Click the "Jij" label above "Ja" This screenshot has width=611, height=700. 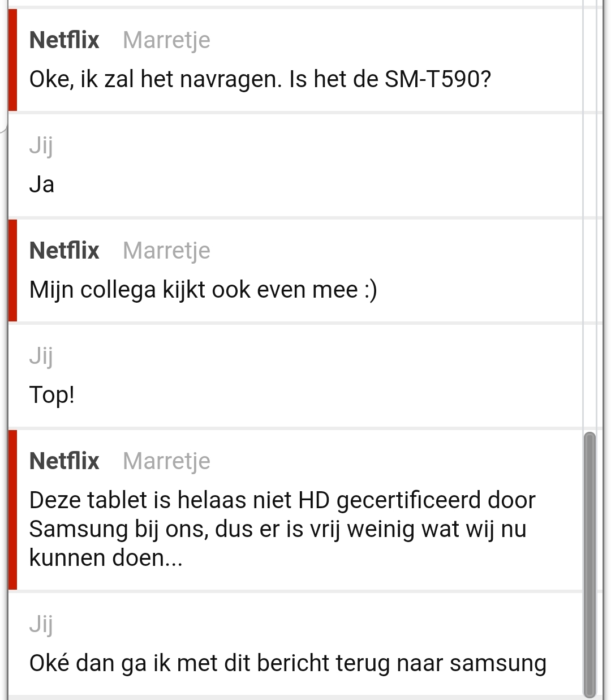[41, 145]
